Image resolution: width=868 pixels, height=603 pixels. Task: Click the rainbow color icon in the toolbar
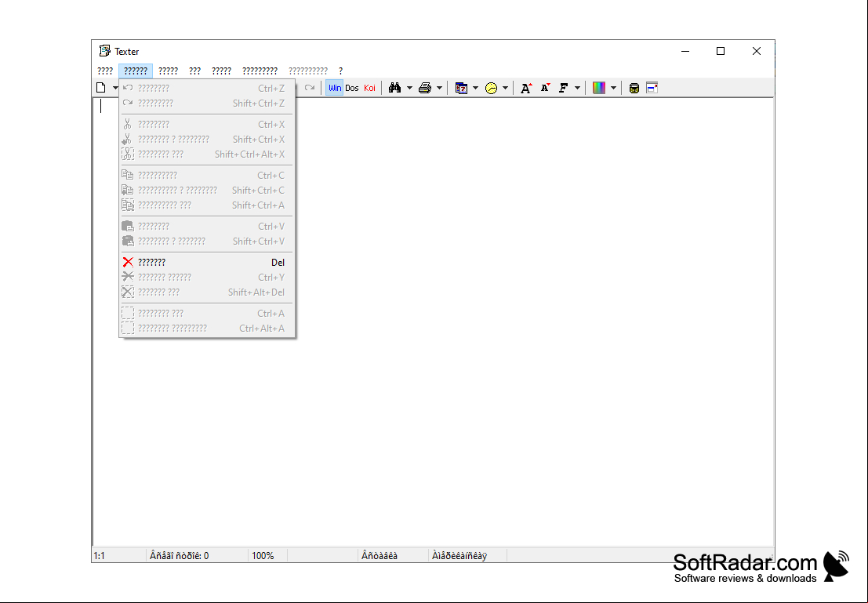[599, 88]
